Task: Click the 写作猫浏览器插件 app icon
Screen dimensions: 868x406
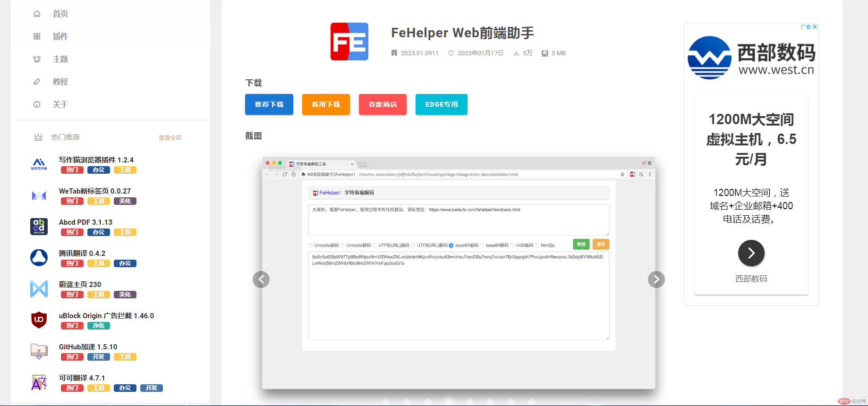Action: [39, 164]
